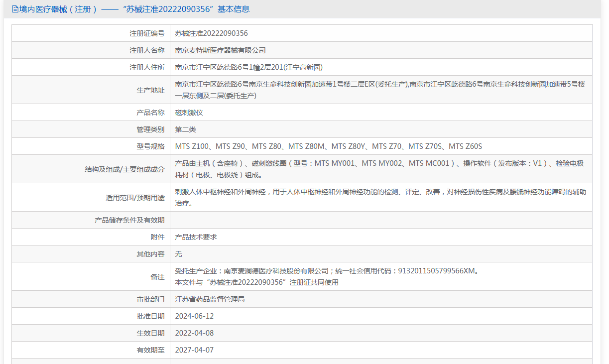Select the expiry date 2027-04-07
This screenshot has height=364, width=609.
(194, 350)
